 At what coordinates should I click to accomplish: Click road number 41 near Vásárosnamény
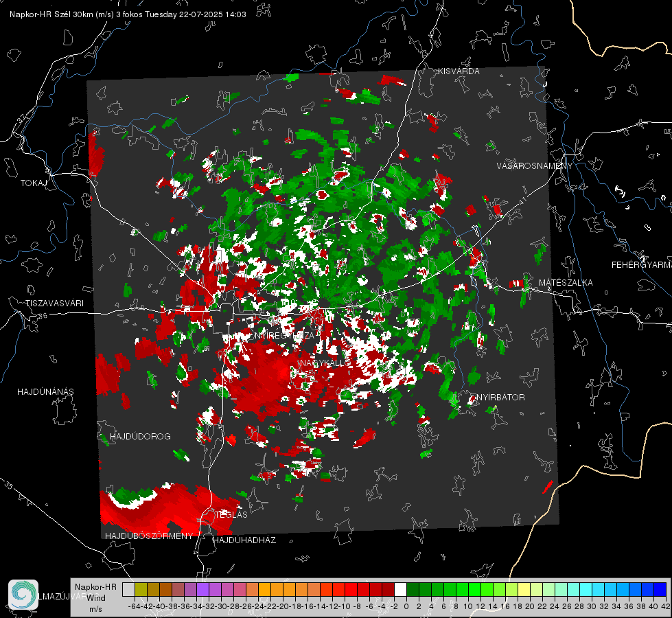click(x=522, y=201)
